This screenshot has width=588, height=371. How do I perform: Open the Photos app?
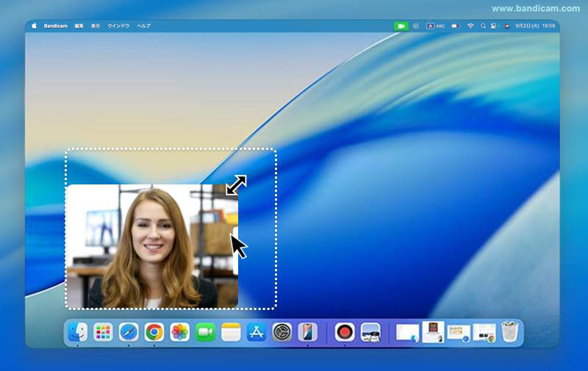[179, 332]
